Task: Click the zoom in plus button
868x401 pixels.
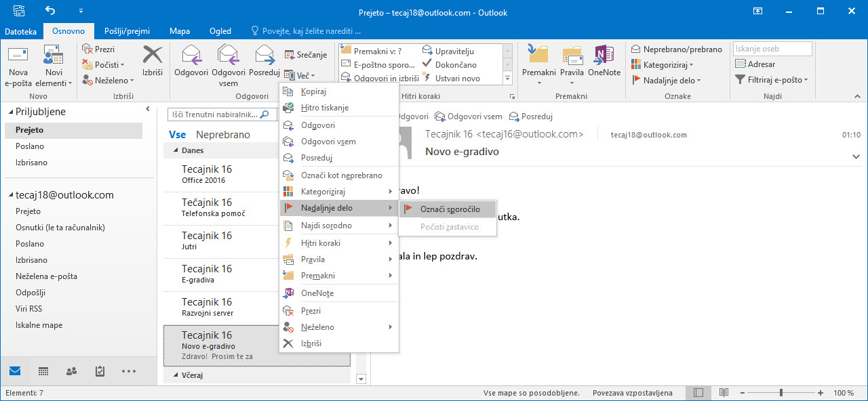Action: coord(821,393)
